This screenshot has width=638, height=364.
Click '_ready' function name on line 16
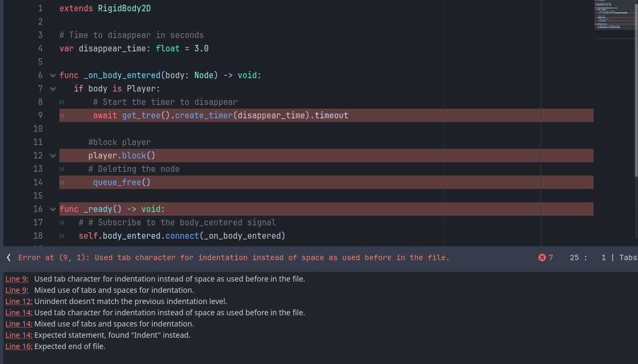click(97, 209)
